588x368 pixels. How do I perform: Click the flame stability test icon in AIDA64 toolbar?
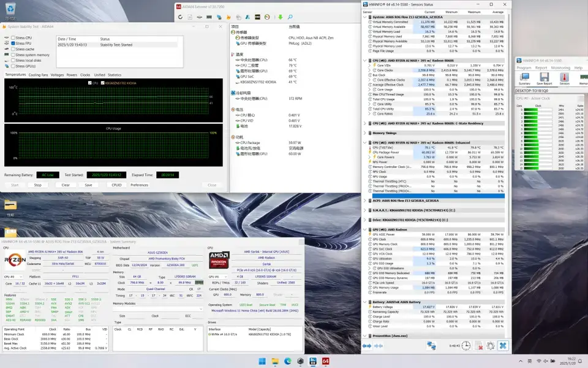point(228,17)
